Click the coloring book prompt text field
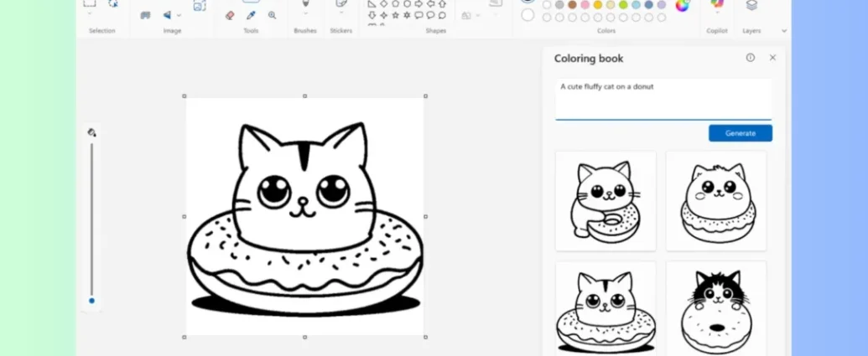 click(663, 98)
